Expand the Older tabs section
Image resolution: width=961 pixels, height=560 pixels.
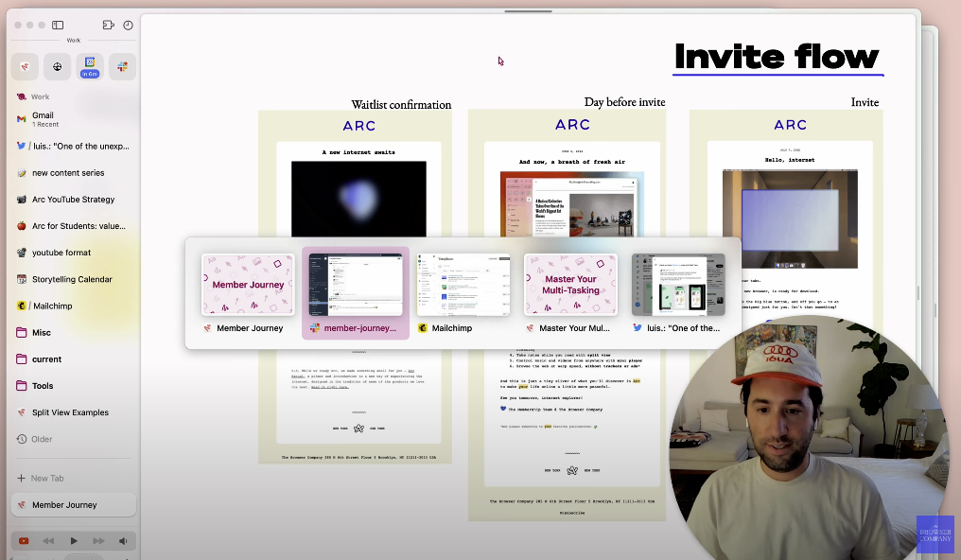pos(74,439)
